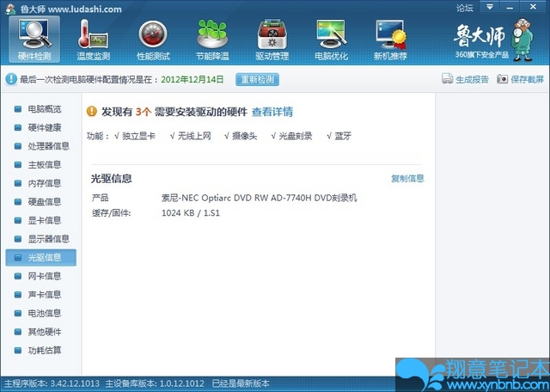Open the title bar dropdown arrow menu
The width and height of the screenshot is (550, 392).
click(x=490, y=7)
